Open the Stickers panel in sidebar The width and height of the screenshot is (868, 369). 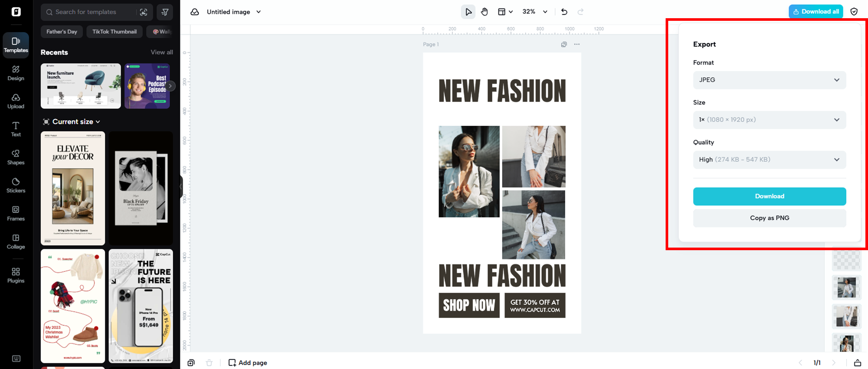point(16,185)
